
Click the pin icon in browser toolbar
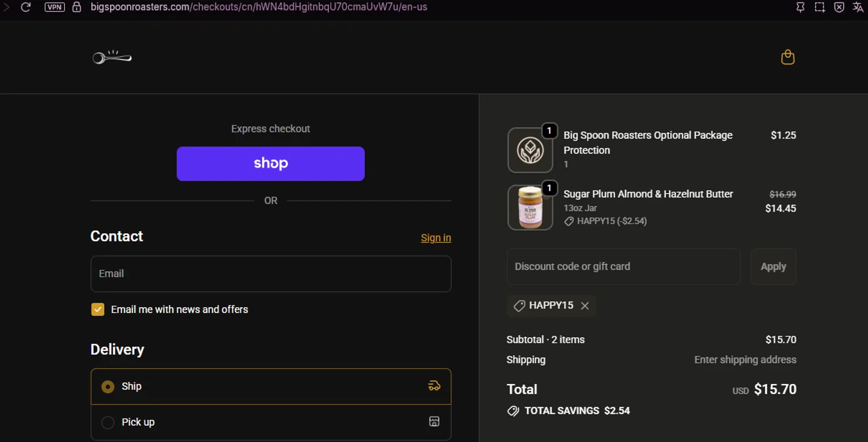[x=800, y=8]
